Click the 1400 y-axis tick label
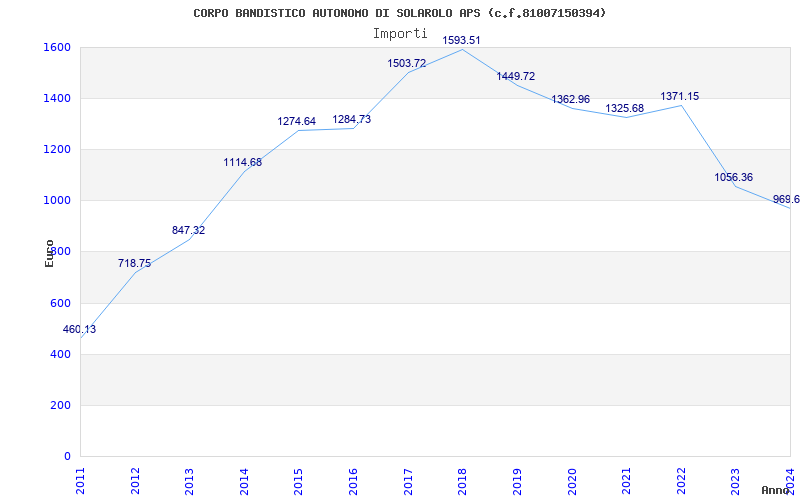 58,98
